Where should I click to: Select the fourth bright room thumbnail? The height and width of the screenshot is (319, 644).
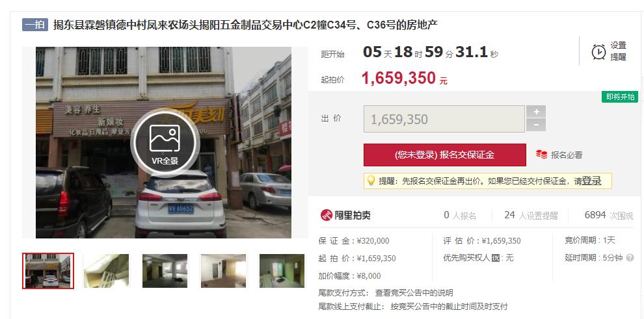click(223, 271)
